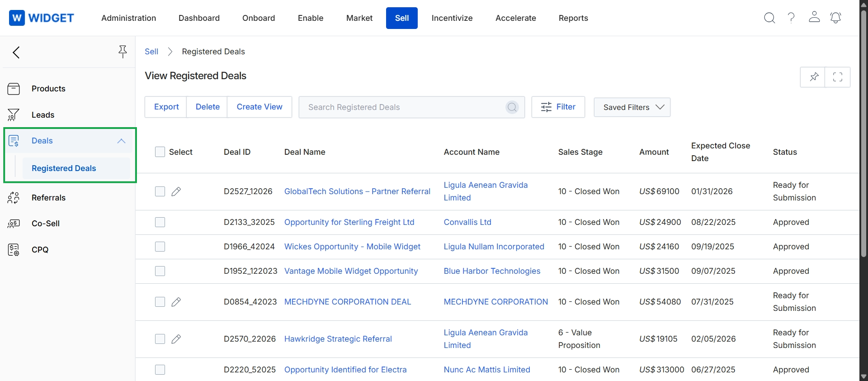Open the Enable tab

pos(311,18)
